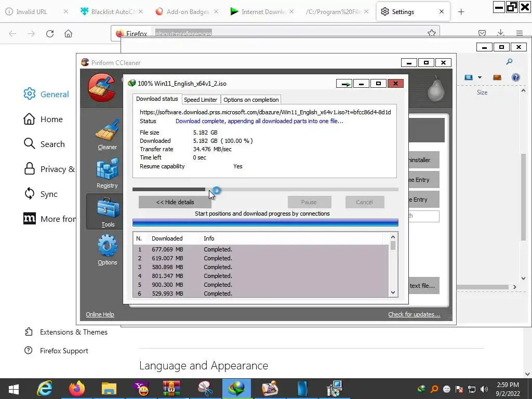The height and width of the screenshot is (399, 532).
Task: Click the orange pane icon in back window
Action: coord(497,77)
